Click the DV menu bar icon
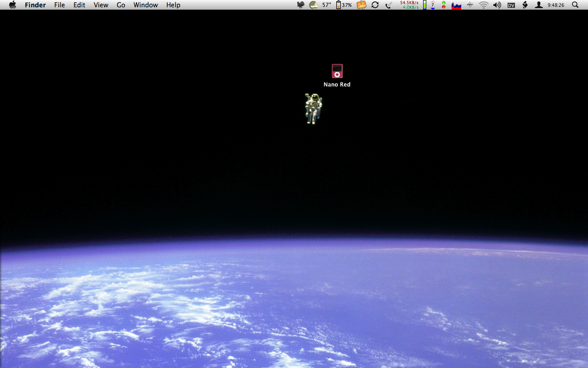Screen dimensions: 588x368 511,5
